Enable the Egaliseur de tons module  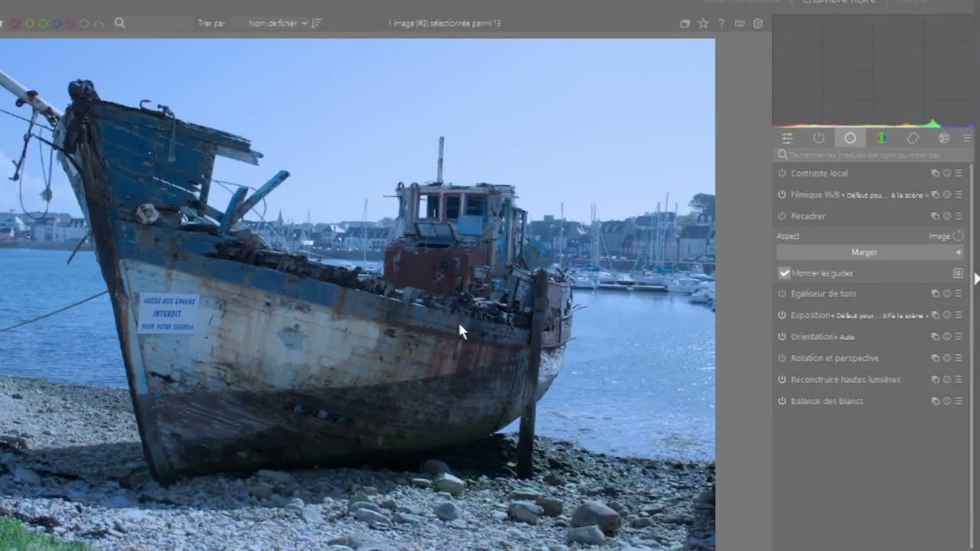[782, 293]
